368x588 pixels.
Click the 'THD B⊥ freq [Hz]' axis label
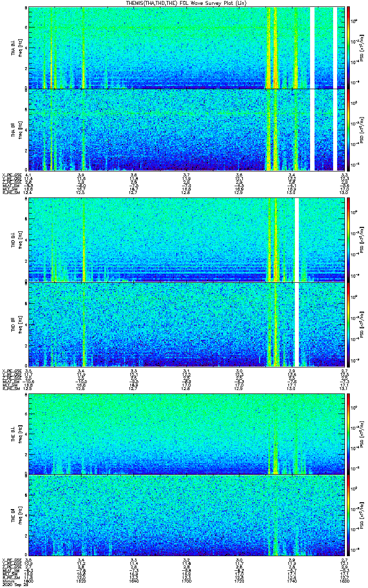(16, 241)
